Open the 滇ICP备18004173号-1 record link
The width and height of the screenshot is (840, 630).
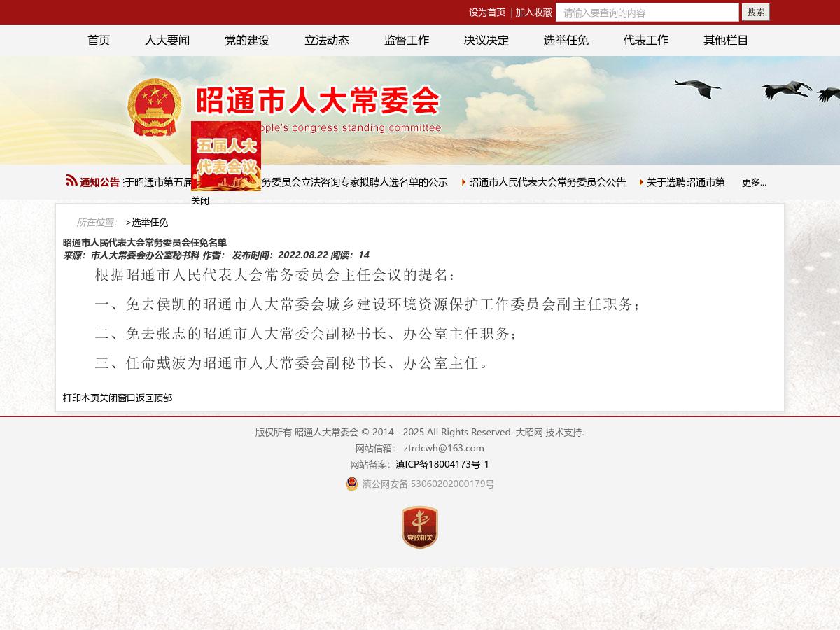tap(442, 464)
